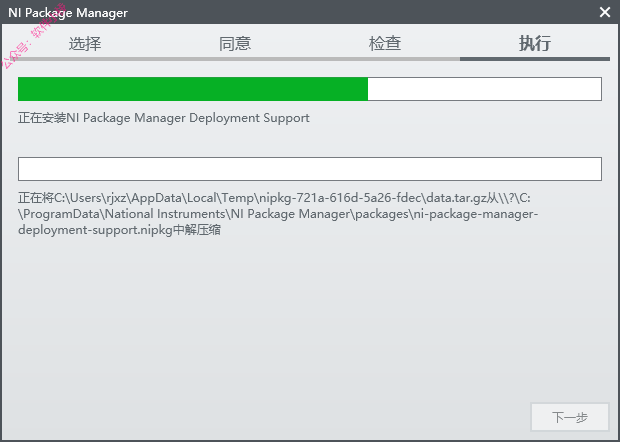Click the deployment-support.nipkg中解压缩 text line

point(119,230)
